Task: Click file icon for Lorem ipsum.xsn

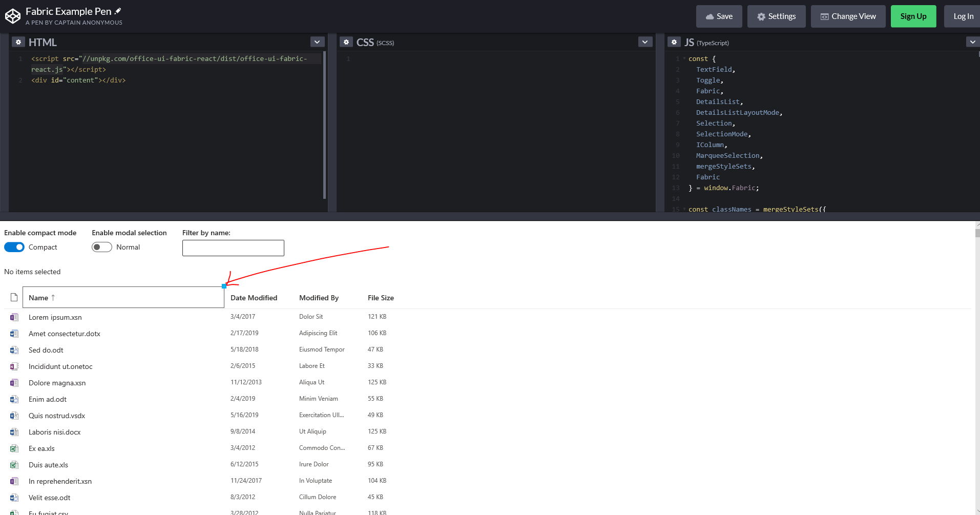Action: 14,317
